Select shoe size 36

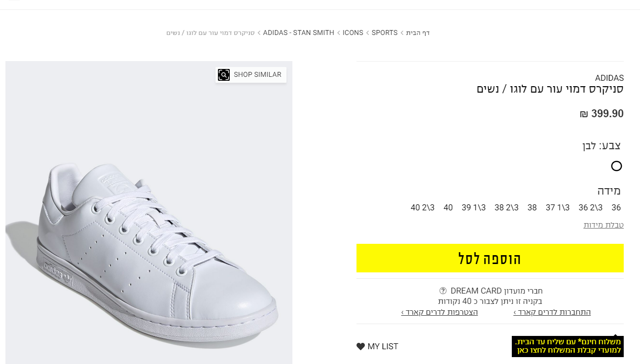coord(616,208)
